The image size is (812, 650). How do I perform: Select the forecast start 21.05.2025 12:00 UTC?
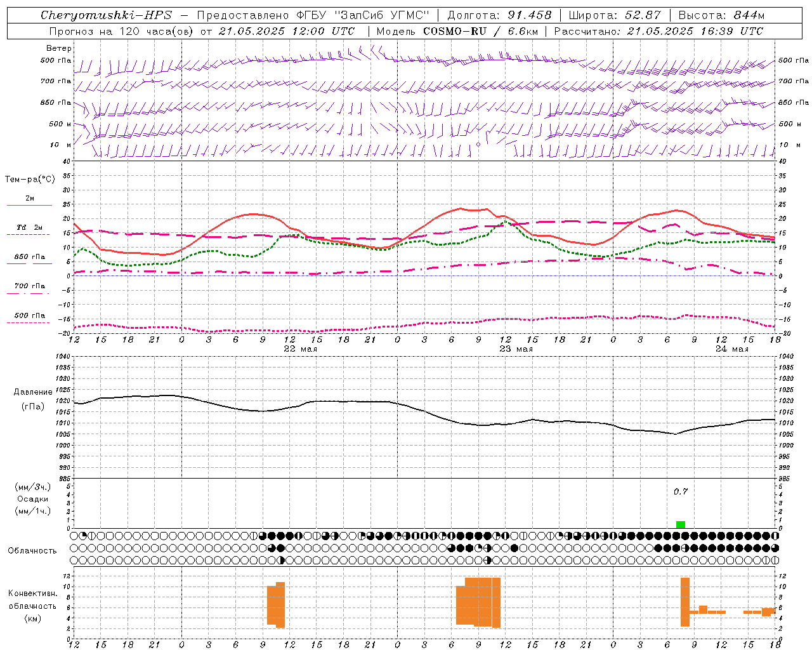[287, 31]
